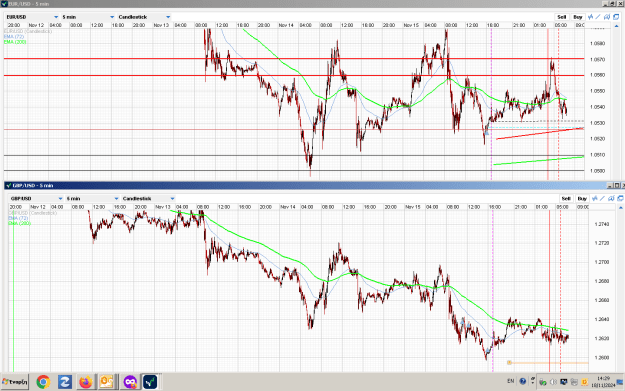Select the EMA (72) legend in GBP/USD chart

[x=18, y=218]
